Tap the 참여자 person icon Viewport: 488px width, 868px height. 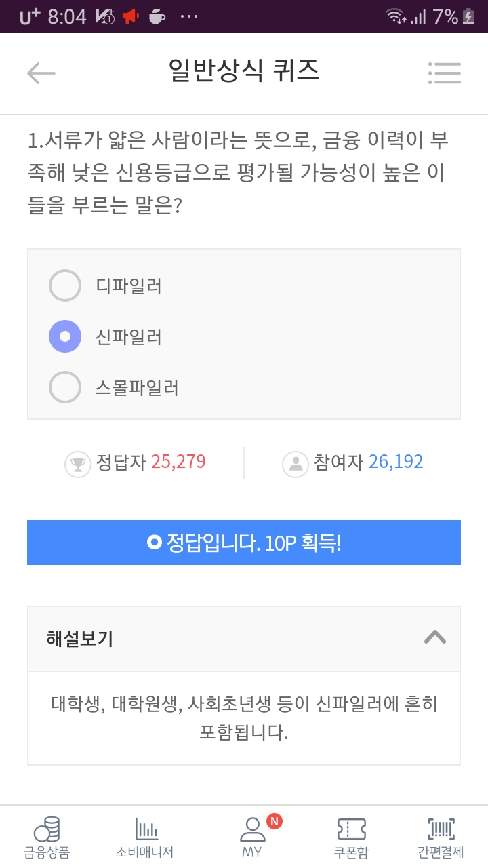click(x=296, y=464)
